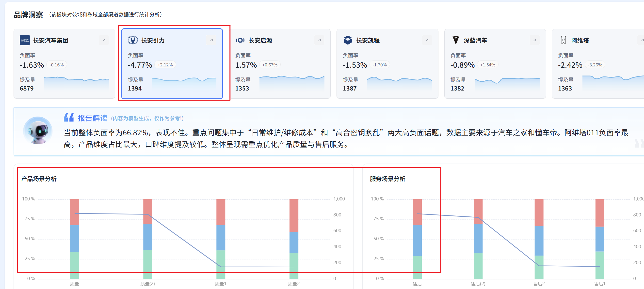644x289 pixels.
Task: Click the 深蓝汽车 mention trend sparkline
Action: pyautogui.click(x=507, y=84)
